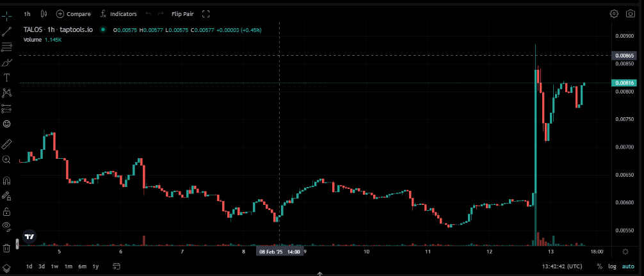Image resolution: width=644 pixels, height=276 pixels.
Task: Select the trend line drawing tool
Action: click(x=6, y=31)
